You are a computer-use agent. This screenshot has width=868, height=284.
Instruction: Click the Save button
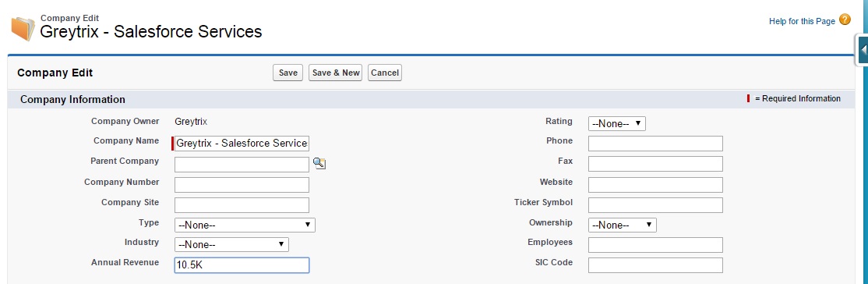(x=288, y=73)
